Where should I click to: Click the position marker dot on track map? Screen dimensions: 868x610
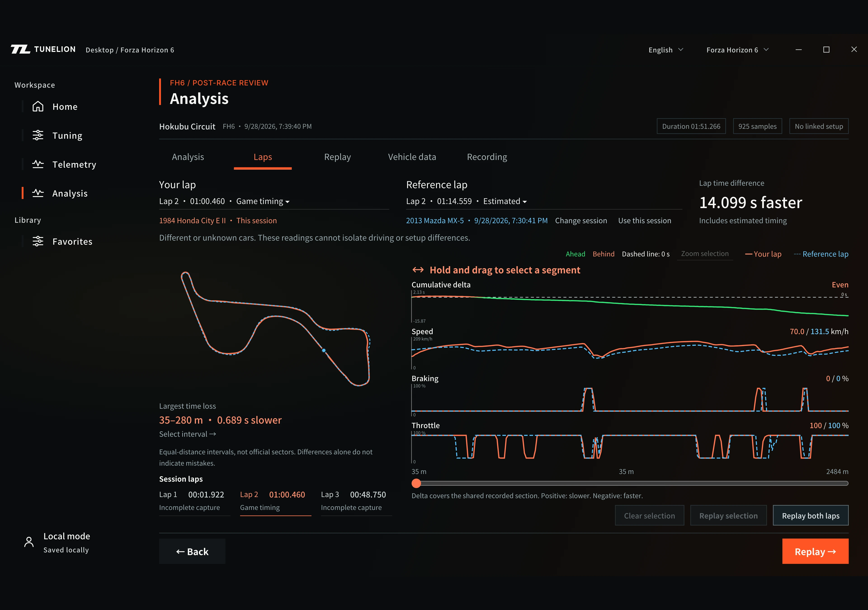point(324,350)
